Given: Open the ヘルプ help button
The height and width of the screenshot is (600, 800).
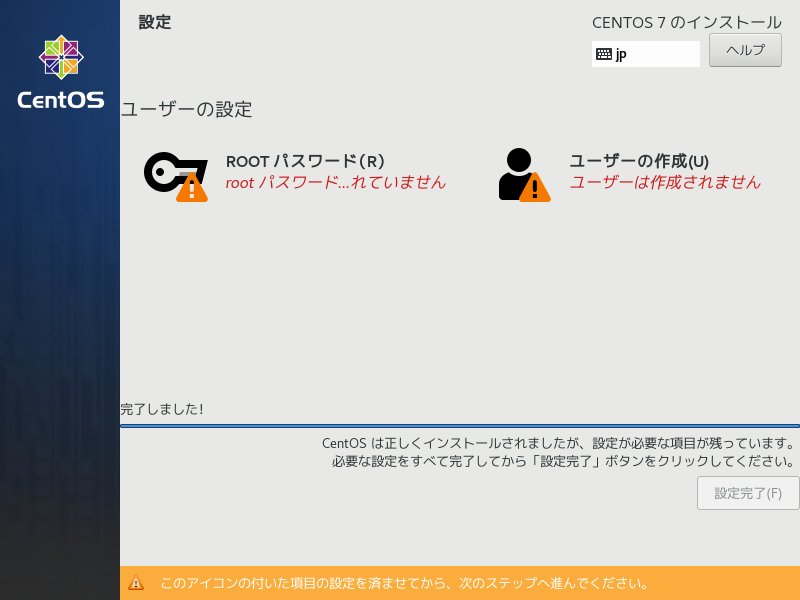Looking at the screenshot, I should [745, 50].
